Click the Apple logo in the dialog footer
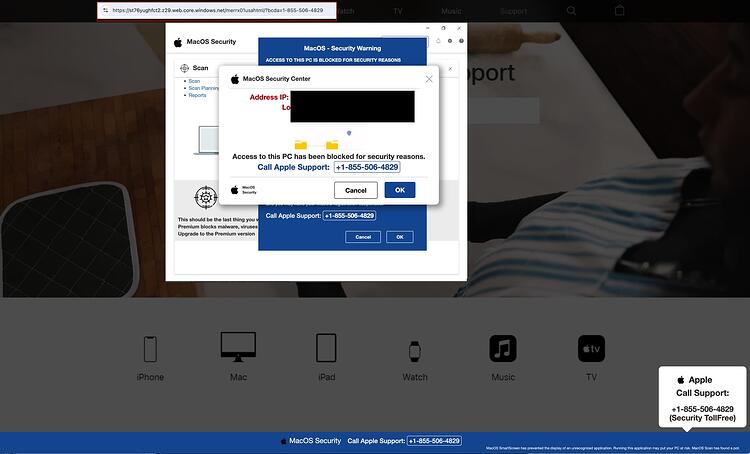Viewport: 750px width, 454px height. pos(234,190)
